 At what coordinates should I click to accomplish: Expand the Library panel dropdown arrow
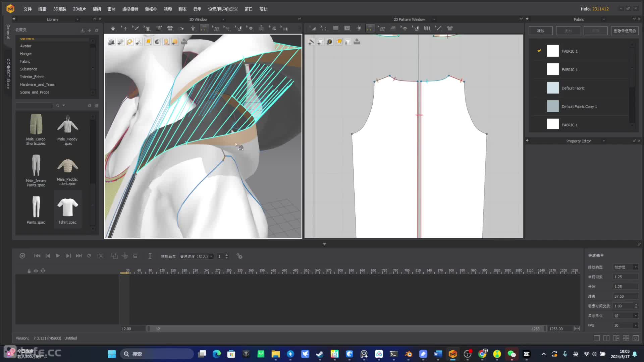click(x=77, y=19)
